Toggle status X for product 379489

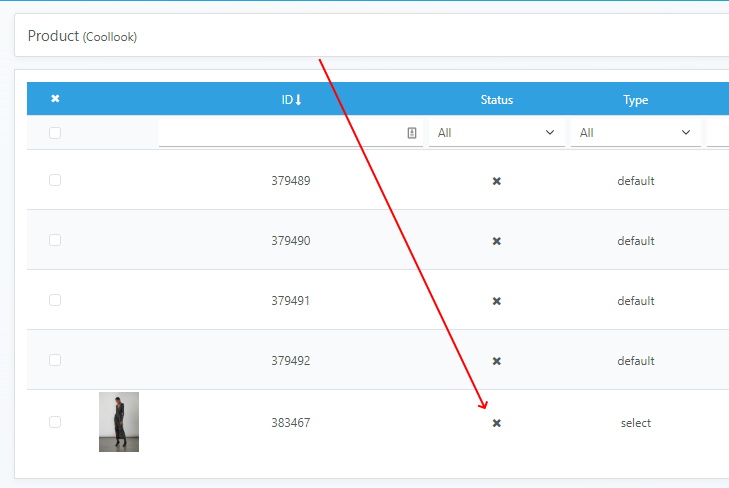(x=497, y=181)
